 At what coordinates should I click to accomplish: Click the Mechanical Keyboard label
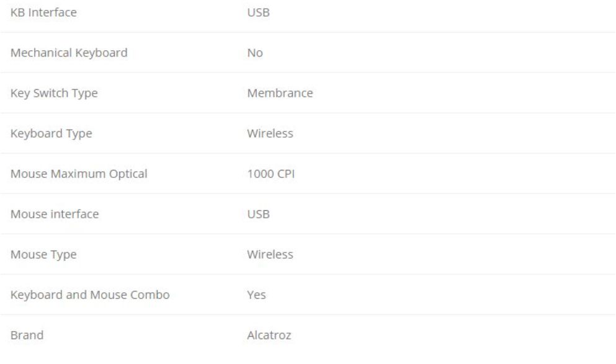pos(69,53)
